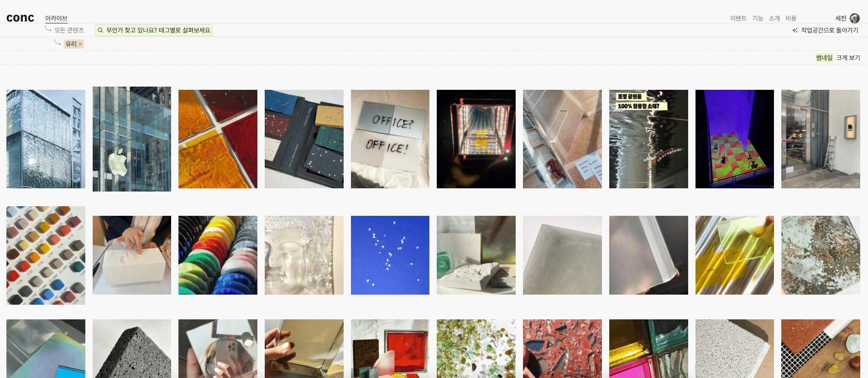The width and height of the screenshot is (868, 378).
Task: Switch to 크게 보기 view mode
Action: (848, 58)
